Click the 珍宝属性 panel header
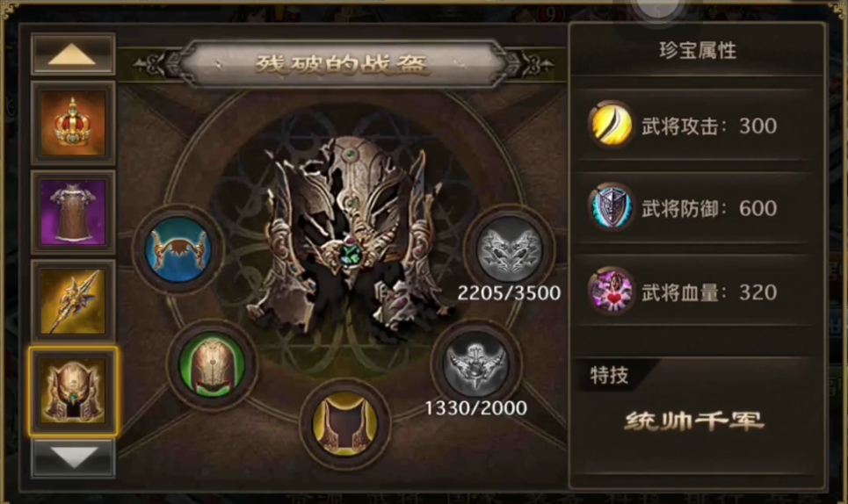 click(698, 51)
